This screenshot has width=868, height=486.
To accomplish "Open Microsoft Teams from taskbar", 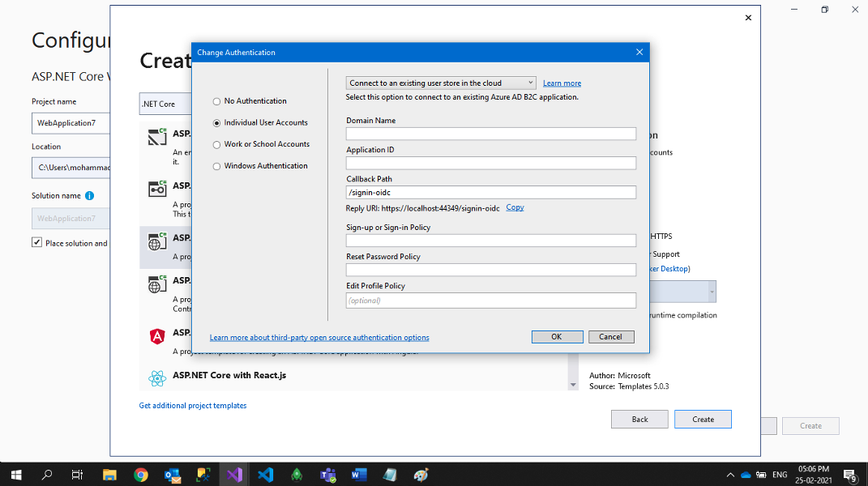I will tap(328, 475).
